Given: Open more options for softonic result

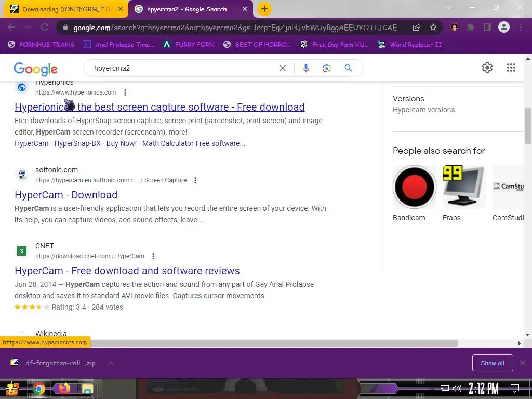Looking at the screenshot, I should [x=195, y=180].
